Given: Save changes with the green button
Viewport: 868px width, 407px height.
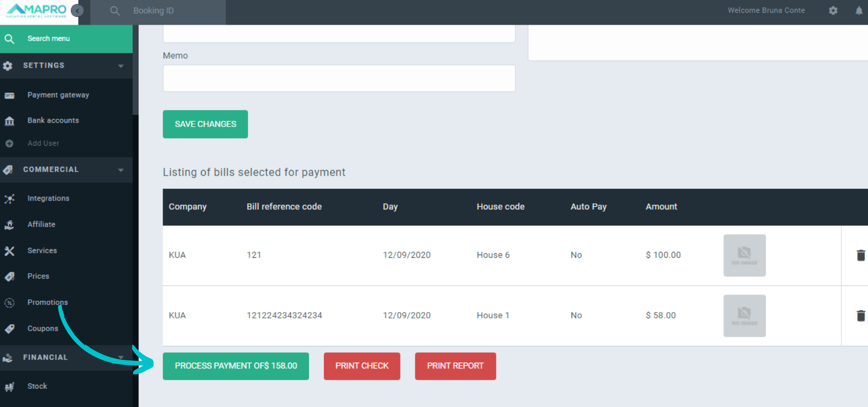Looking at the screenshot, I should point(205,124).
